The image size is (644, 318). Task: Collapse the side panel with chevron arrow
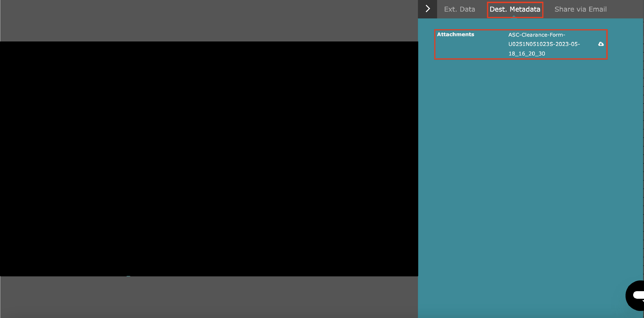pos(428,9)
